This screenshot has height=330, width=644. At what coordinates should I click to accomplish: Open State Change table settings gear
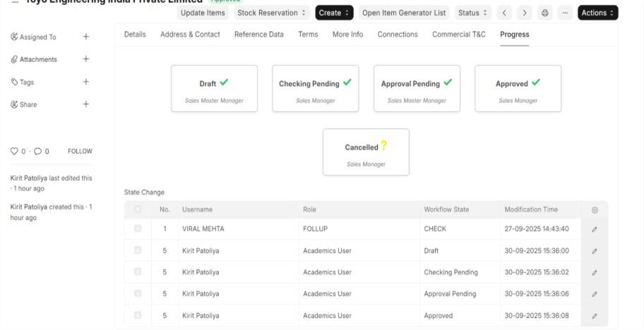coord(595,210)
